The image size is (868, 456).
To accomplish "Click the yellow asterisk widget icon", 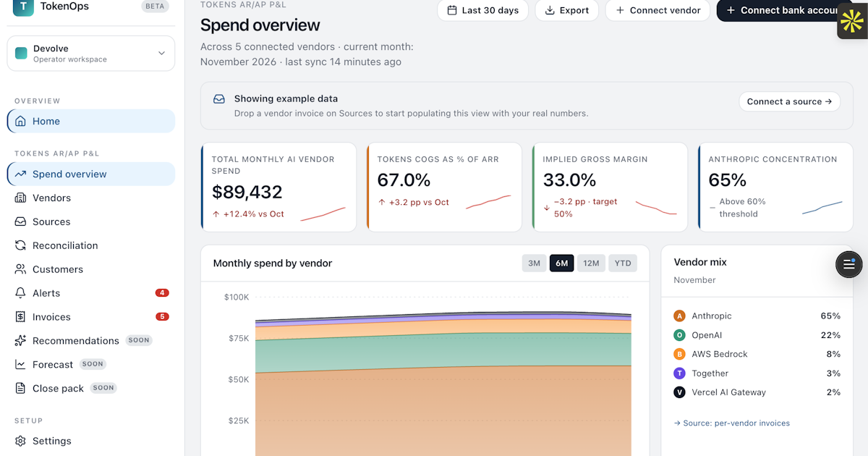I will point(852,21).
